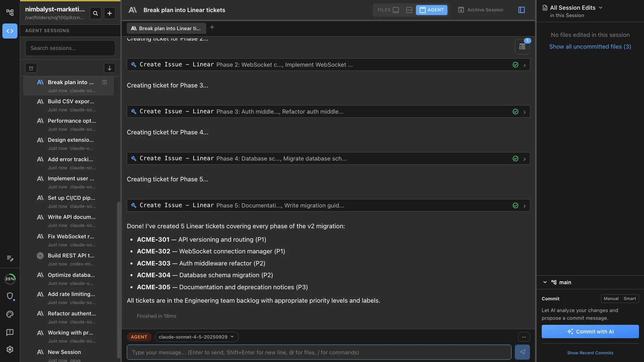Toggle the FILES panel
The width and height of the screenshot is (644, 362).
click(x=388, y=10)
